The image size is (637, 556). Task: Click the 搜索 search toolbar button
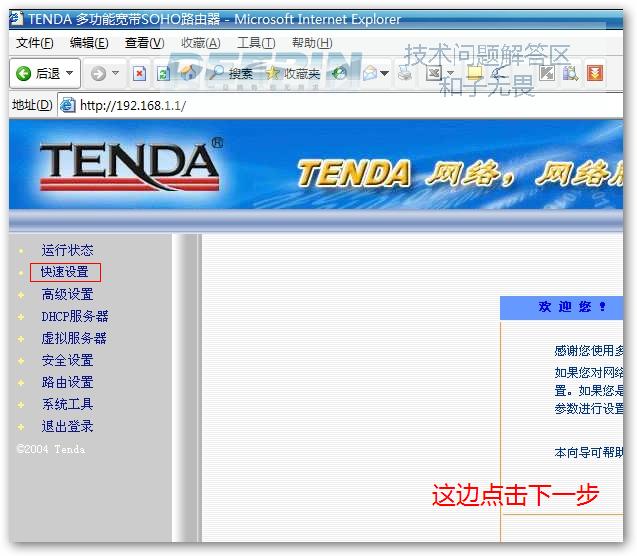(x=232, y=74)
